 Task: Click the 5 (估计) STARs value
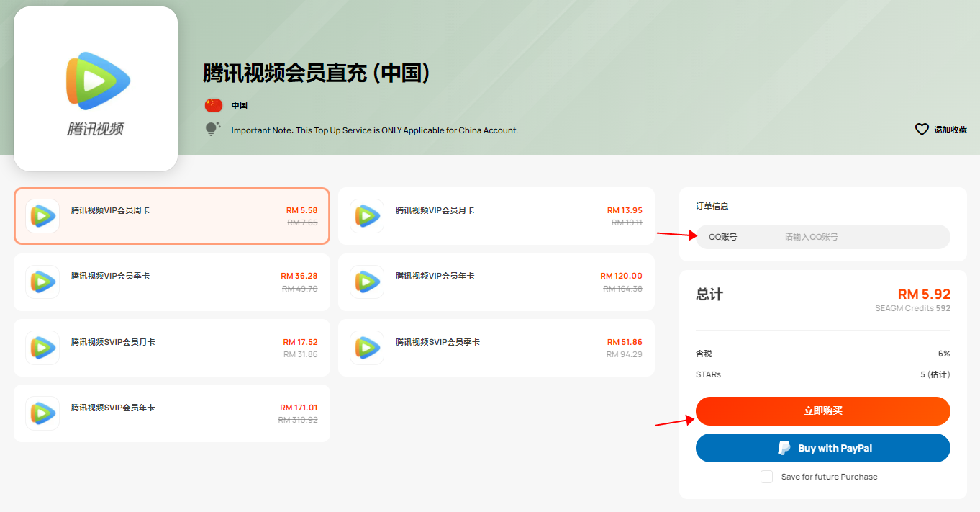pos(935,374)
